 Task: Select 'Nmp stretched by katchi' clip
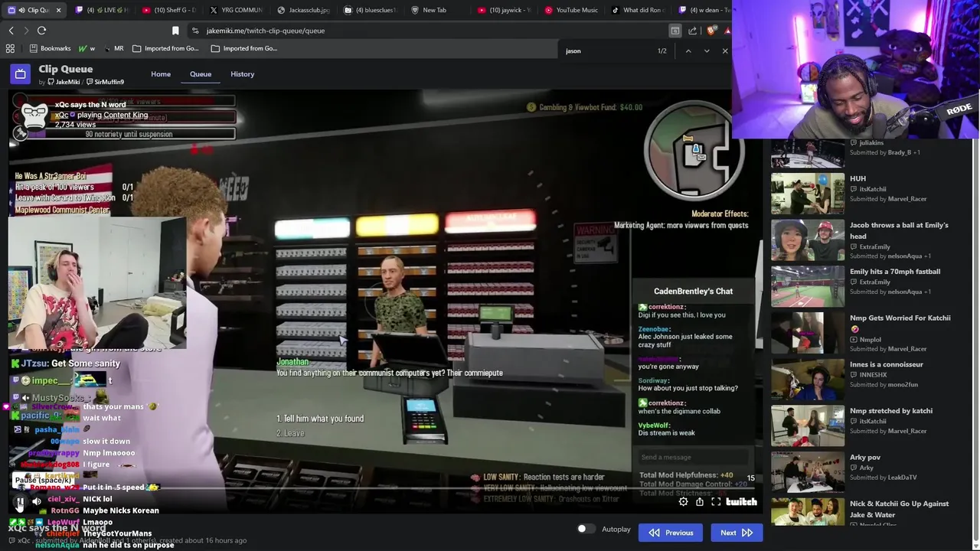coord(891,411)
